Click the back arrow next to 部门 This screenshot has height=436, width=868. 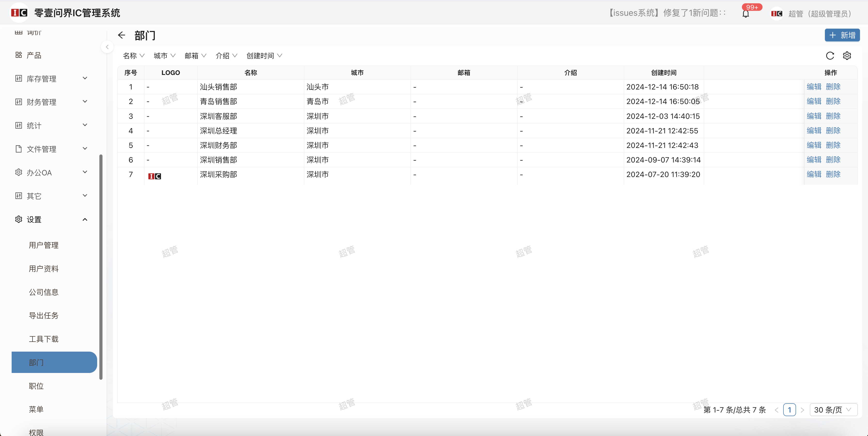point(121,35)
